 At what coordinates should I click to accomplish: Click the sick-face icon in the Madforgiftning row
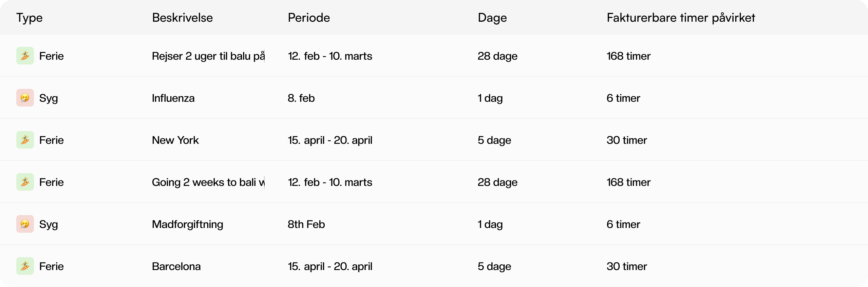25,224
